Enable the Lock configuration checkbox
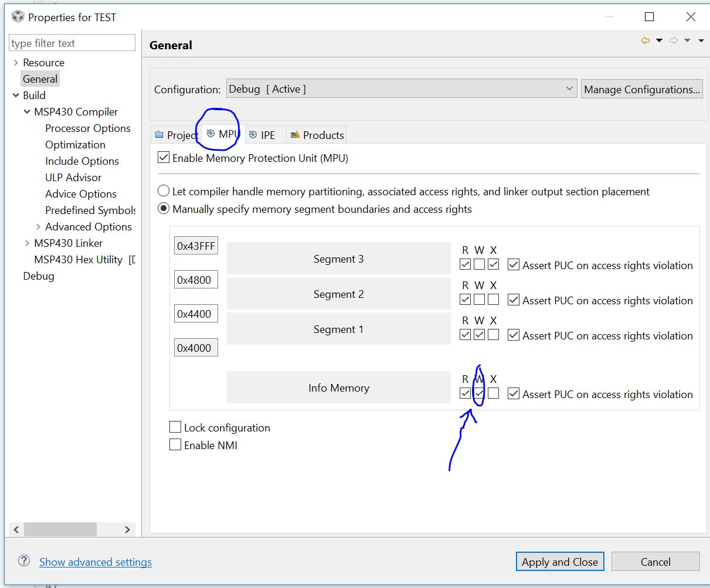Viewport: 710px width, 588px height. (175, 427)
